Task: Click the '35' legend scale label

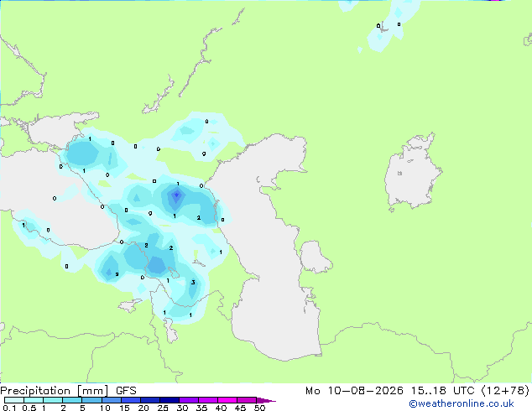Action: (x=201, y=408)
